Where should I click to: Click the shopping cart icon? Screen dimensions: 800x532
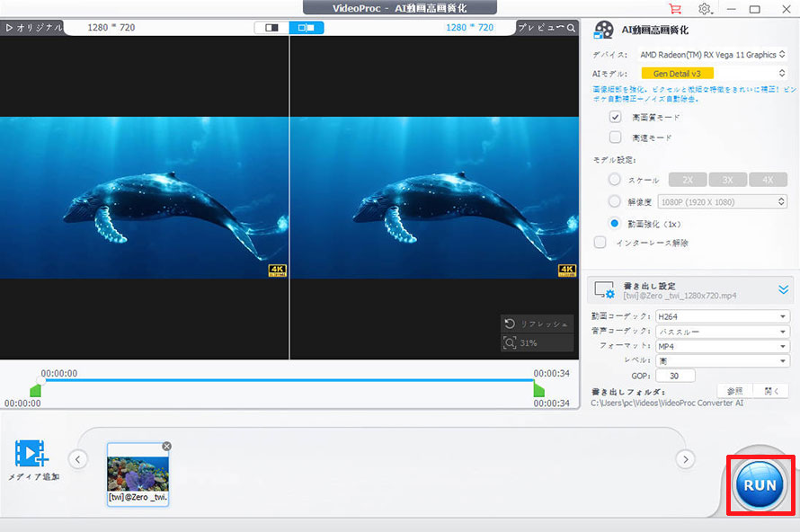675,9
